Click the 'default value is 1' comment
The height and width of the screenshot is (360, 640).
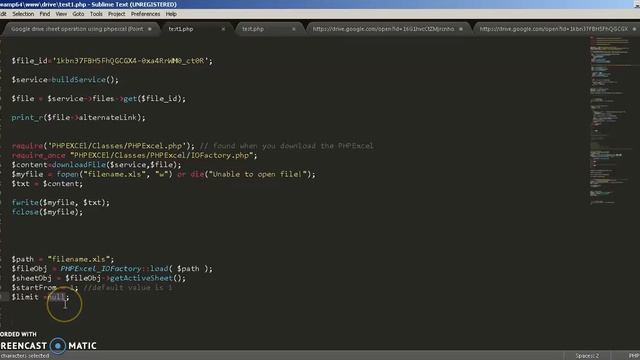pyautogui.click(x=128, y=287)
